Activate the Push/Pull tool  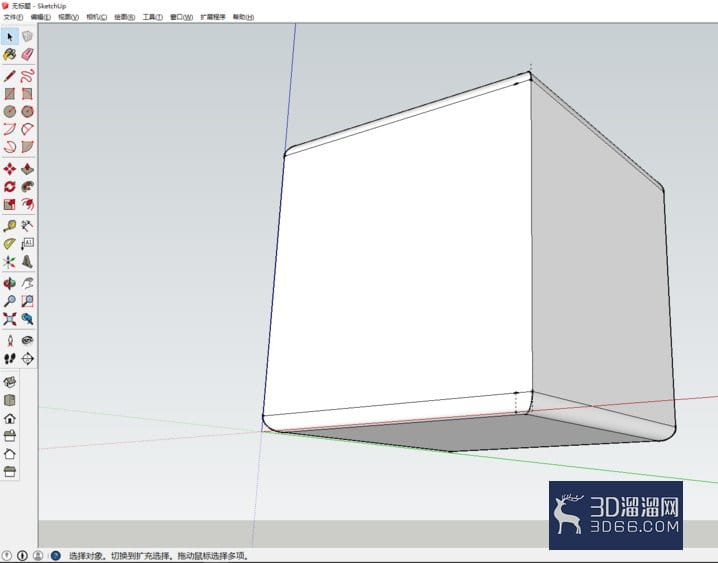[27, 169]
